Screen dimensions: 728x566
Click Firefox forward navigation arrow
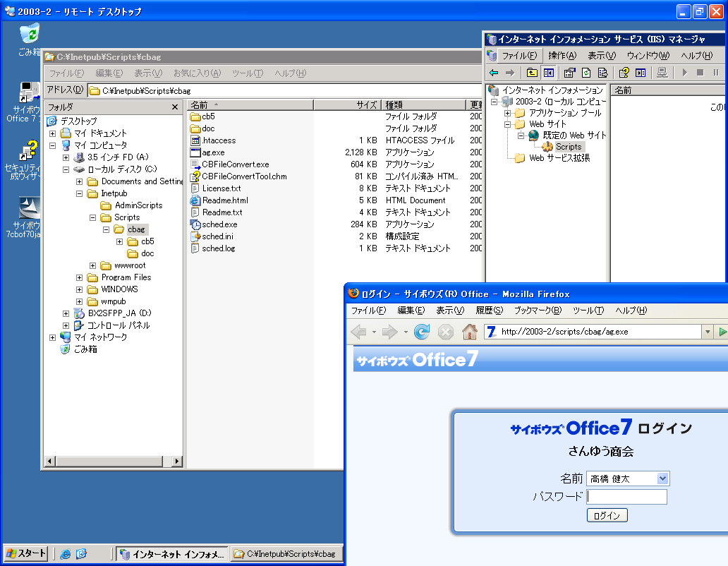[x=390, y=332]
